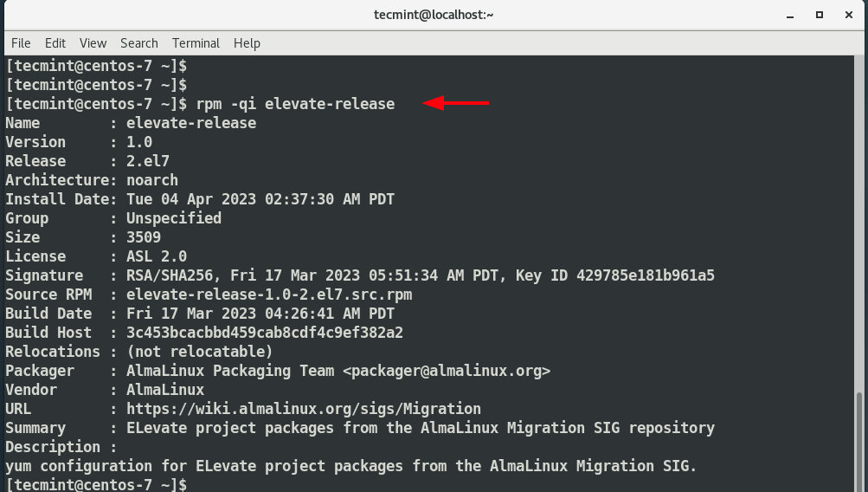Open the View menu
This screenshot has width=868, height=492.
(93, 43)
